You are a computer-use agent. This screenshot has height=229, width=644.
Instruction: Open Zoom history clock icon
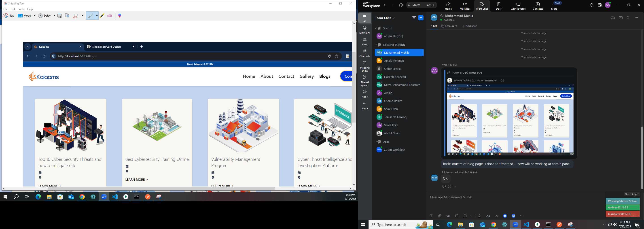click(401, 5)
